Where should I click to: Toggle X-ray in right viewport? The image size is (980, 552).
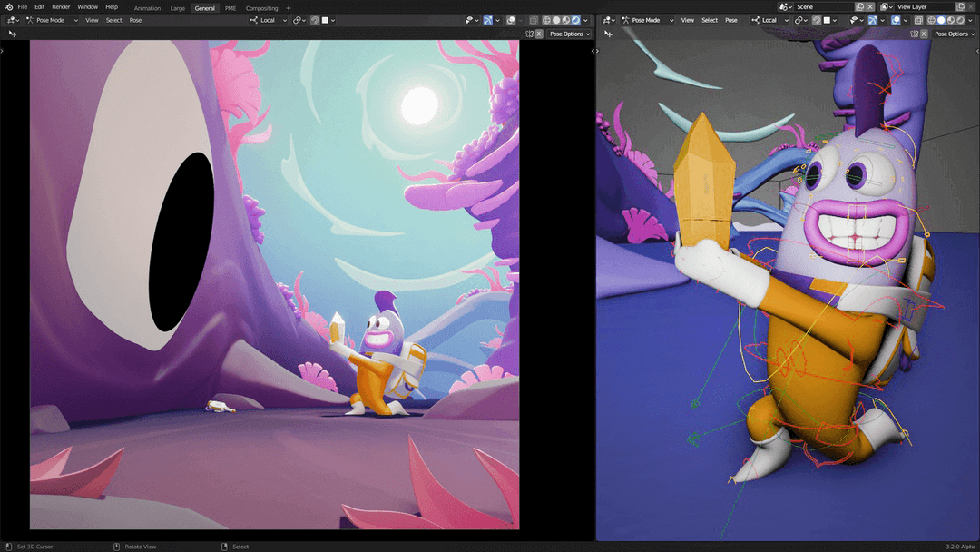[918, 20]
